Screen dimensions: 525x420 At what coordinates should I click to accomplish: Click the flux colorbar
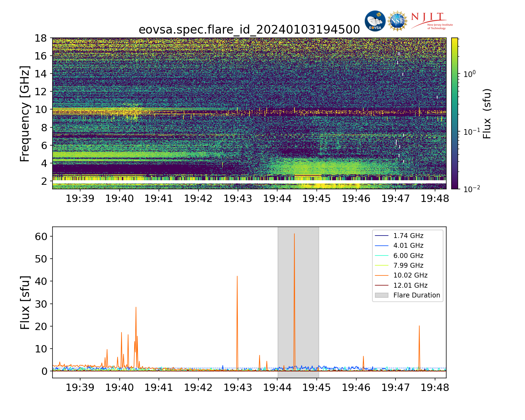click(x=455, y=113)
